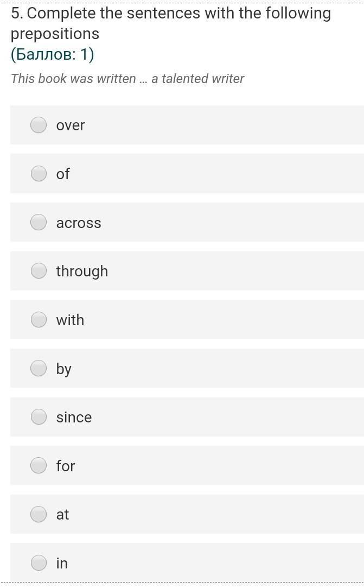Click the 'through' answer label text
The image size is (364, 588).
(82, 271)
